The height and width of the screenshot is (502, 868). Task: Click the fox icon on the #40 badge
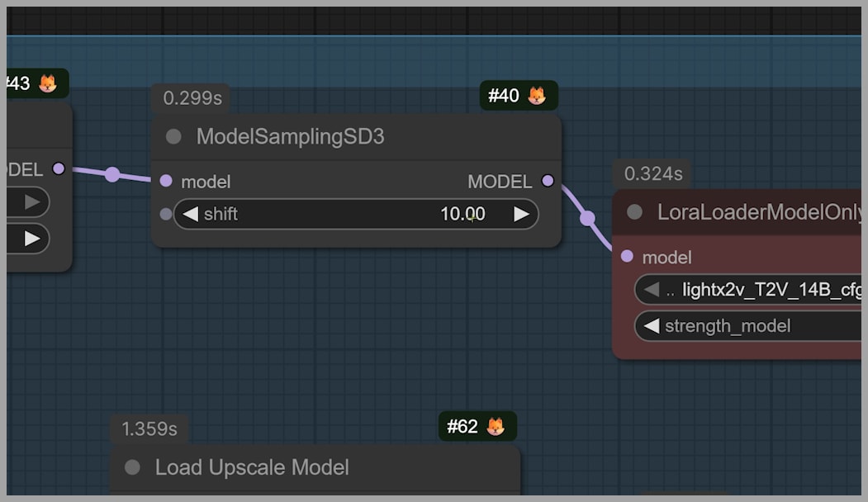click(537, 96)
